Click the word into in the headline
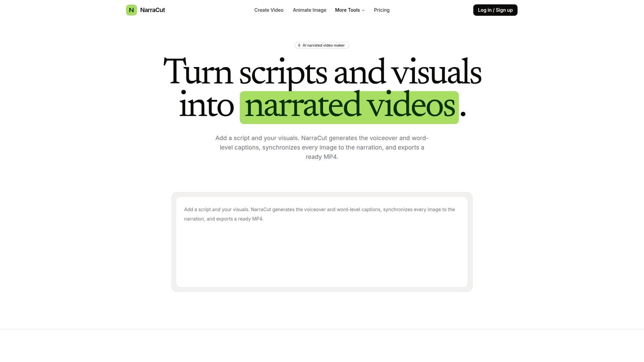This screenshot has height=362, width=644. (206, 106)
